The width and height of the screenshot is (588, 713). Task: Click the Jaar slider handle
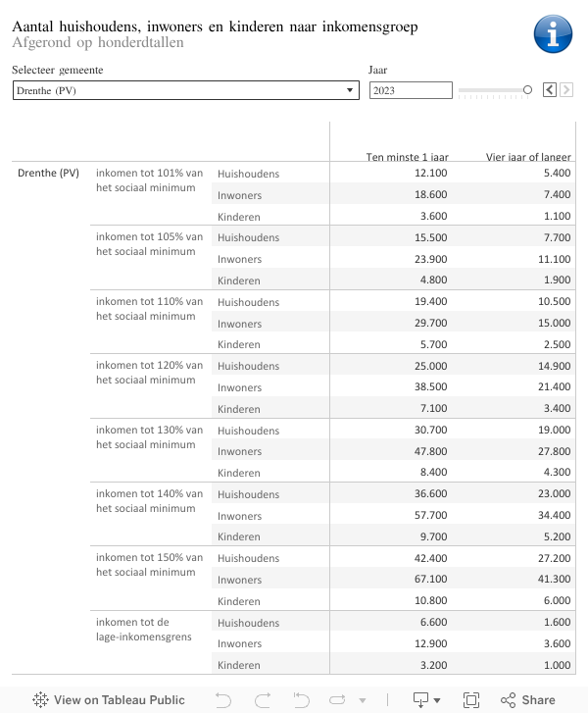pos(527,90)
